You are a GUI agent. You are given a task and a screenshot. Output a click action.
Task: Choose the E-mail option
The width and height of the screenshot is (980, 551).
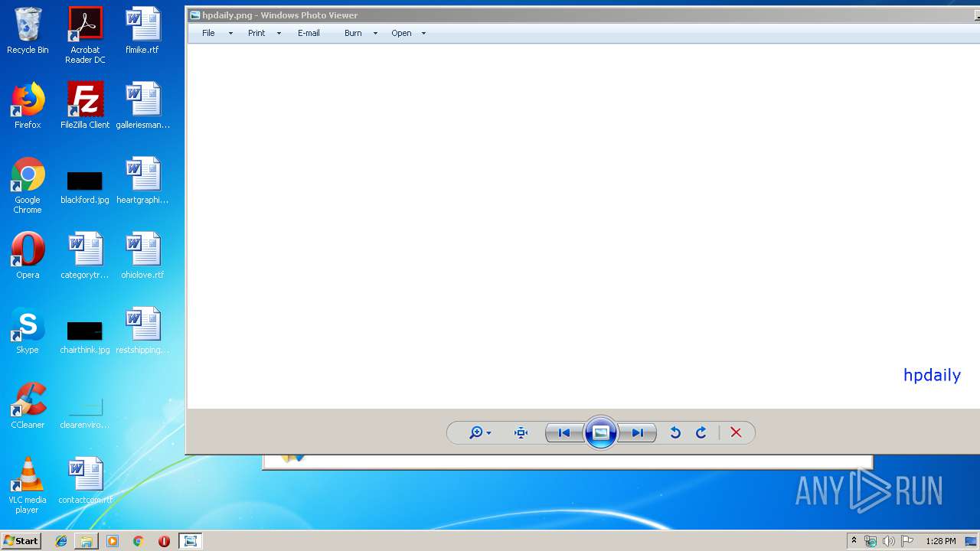tap(309, 33)
